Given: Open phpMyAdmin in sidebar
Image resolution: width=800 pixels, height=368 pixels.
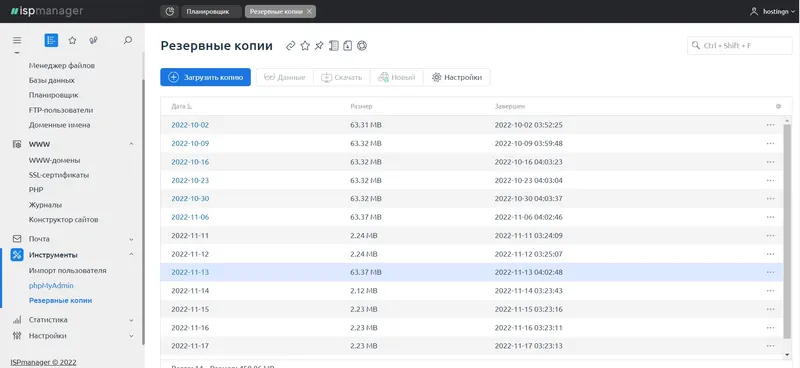Looking at the screenshot, I should 51,285.
